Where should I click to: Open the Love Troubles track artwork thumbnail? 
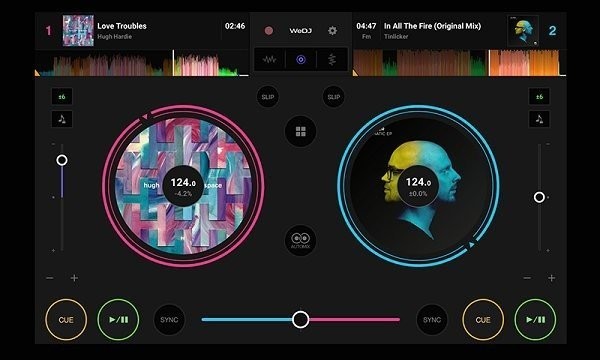(x=78, y=31)
